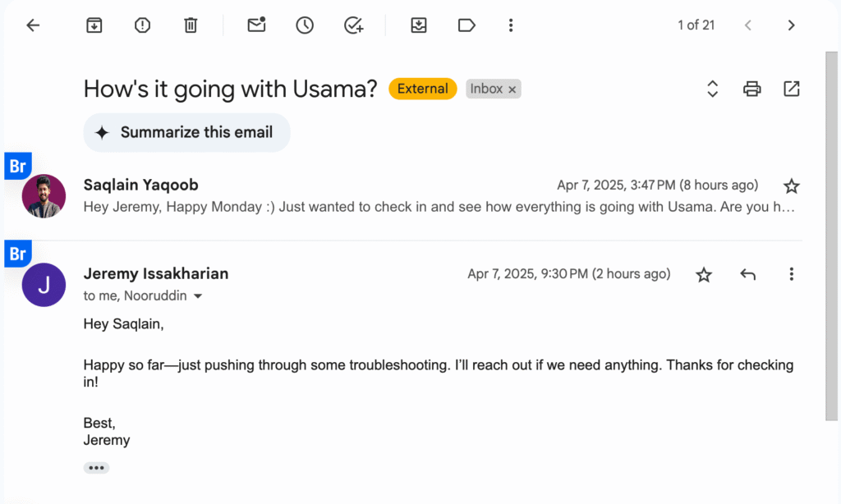The image size is (841, 504).
Task: Report this conversation as spam
Action: pyautogui.click(x=143, y=25)
